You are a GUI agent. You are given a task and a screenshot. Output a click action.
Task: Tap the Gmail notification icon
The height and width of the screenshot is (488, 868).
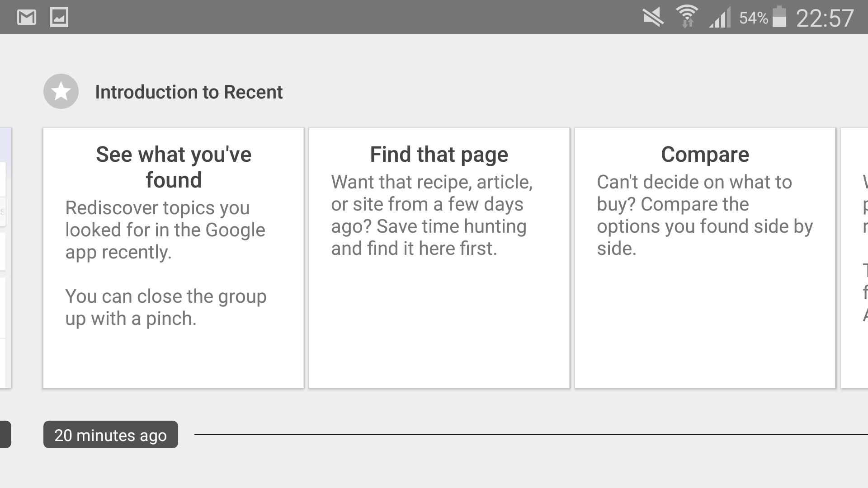click(x=26, y=18)
